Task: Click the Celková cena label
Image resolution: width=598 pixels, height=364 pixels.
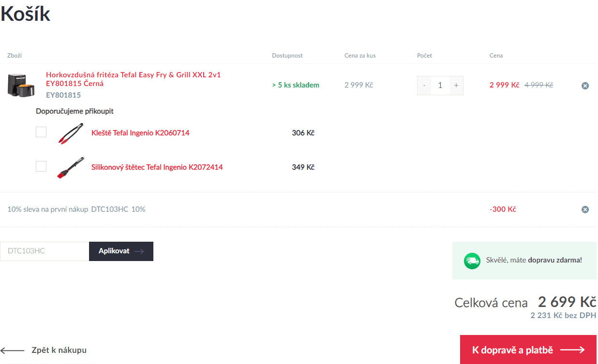Action: point(491,303)
